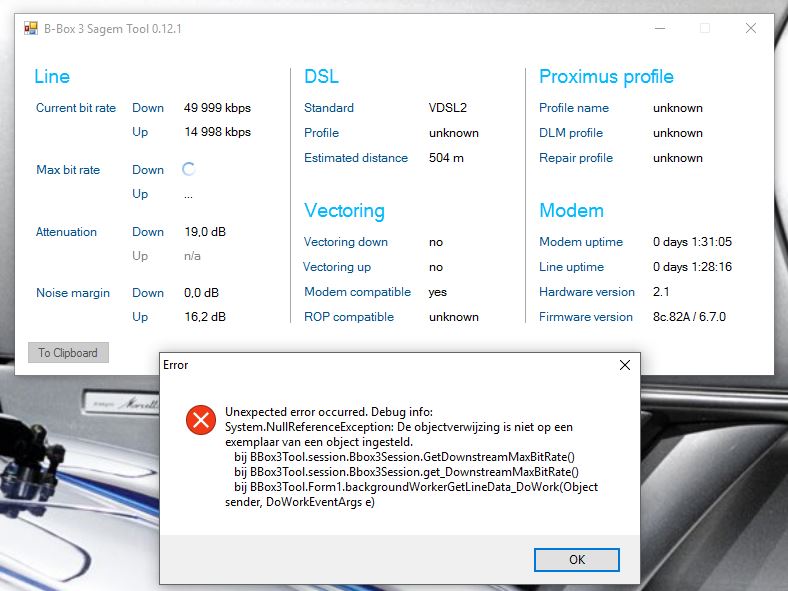Viewport: 788px width, 591px height.
Task: Close the Error dialog with X
Action: [625, 365]
